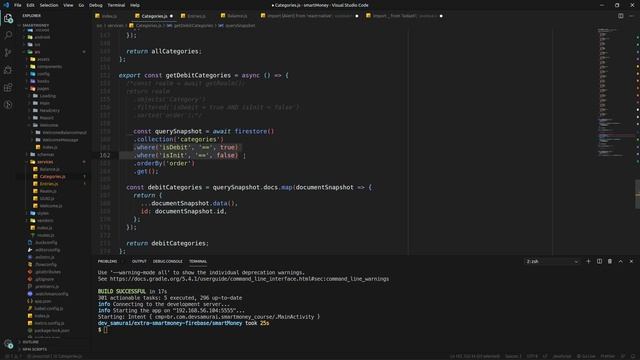Close the terminal panel with X icon

tap(631, 261)
